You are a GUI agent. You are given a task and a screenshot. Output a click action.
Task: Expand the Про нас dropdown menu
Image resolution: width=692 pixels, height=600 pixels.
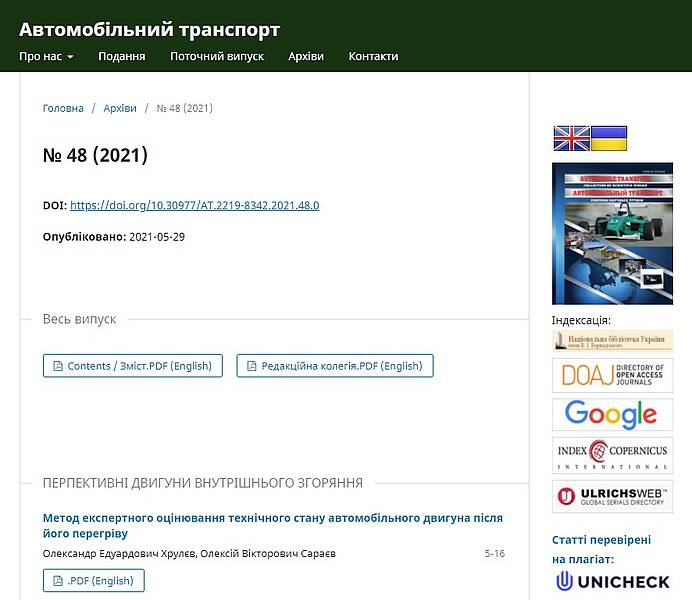click(x=46, y=56)
